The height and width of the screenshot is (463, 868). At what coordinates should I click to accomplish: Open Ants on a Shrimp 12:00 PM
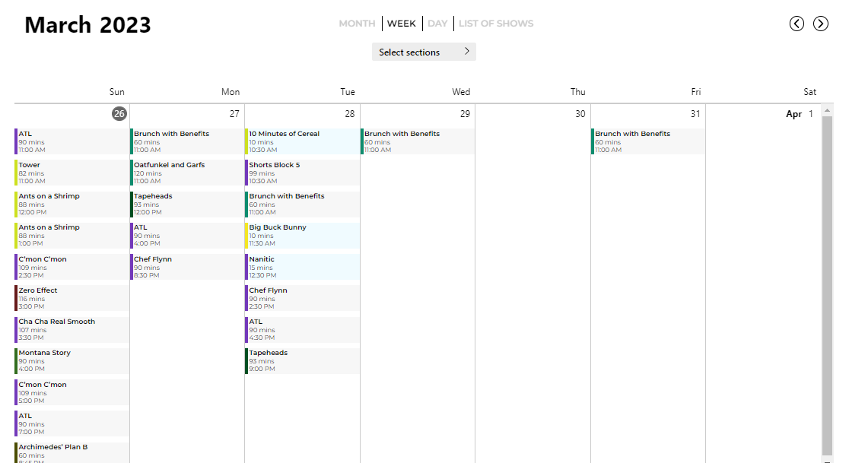72,204
